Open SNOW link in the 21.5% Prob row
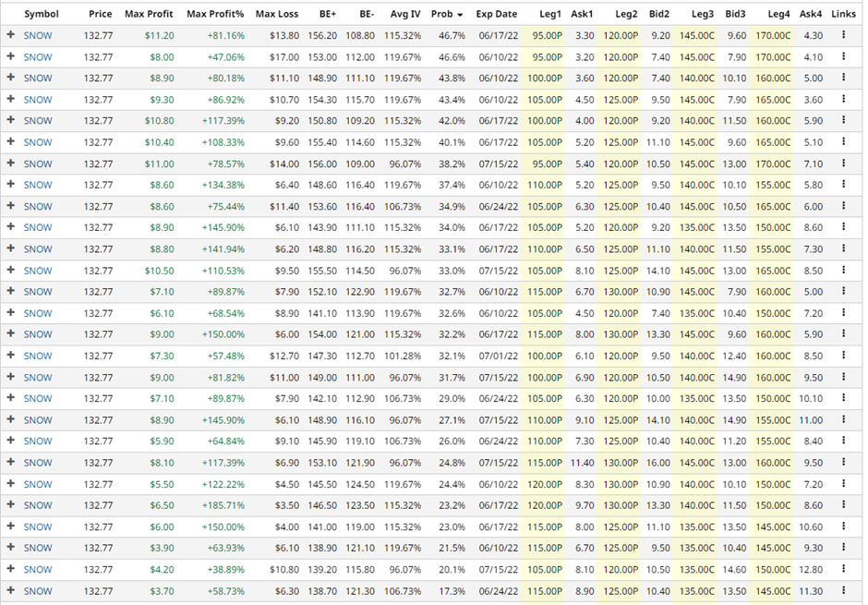 38,548
